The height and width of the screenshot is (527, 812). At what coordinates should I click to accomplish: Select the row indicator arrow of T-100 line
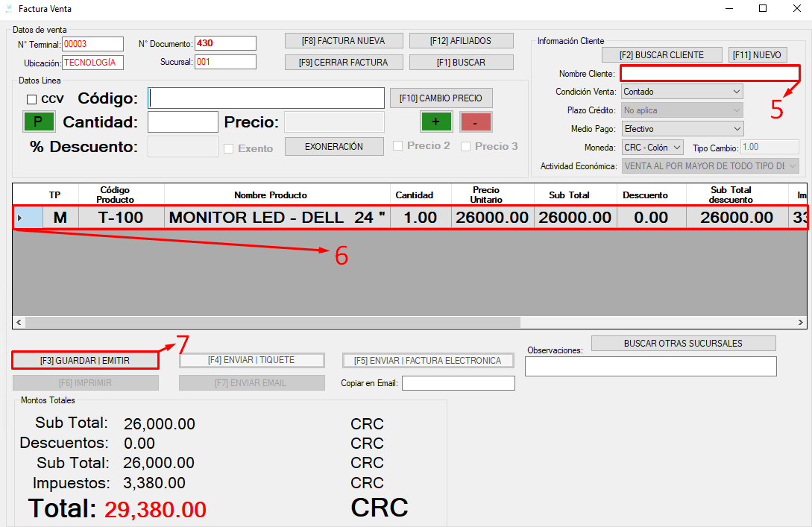[x=19, y=218]
